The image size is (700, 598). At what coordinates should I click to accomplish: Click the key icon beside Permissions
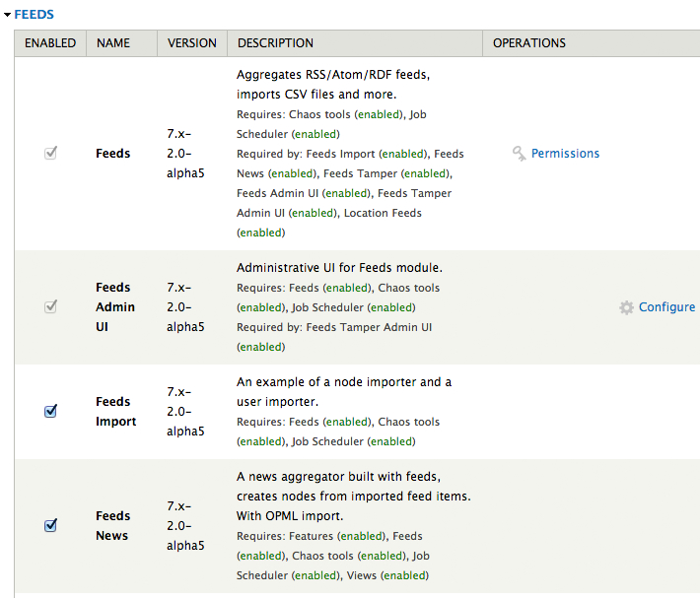(x=519, y=154)
